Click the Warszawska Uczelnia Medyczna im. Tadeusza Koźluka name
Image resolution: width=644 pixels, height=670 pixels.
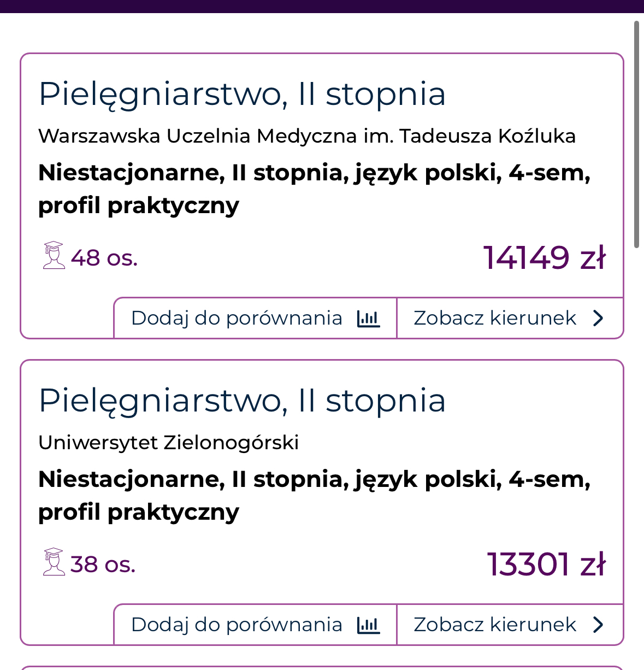306,136
